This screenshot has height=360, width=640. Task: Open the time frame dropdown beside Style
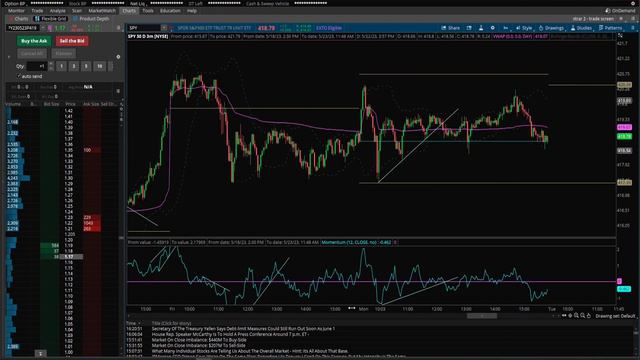(506, 28)
